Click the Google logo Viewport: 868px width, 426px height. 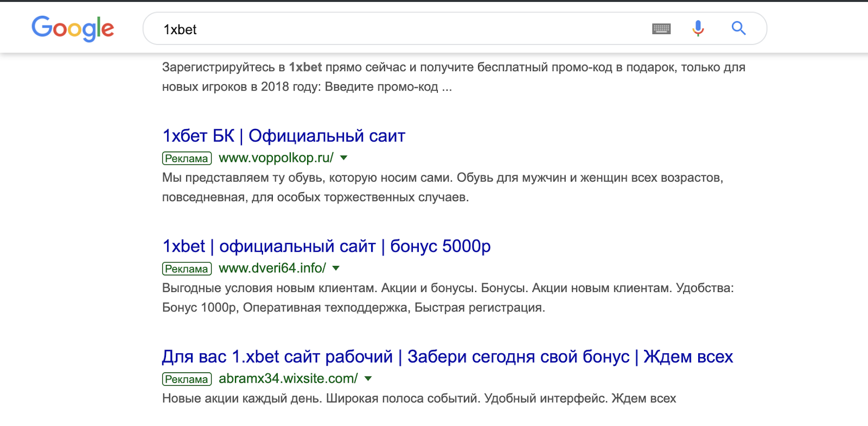pyautogui.click(x=73, y=28)
